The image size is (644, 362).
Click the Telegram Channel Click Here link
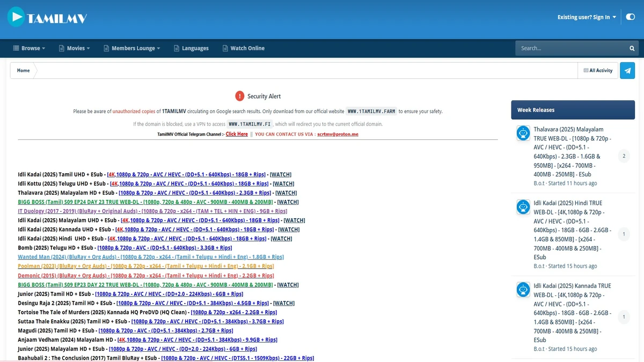click(237, 134)
